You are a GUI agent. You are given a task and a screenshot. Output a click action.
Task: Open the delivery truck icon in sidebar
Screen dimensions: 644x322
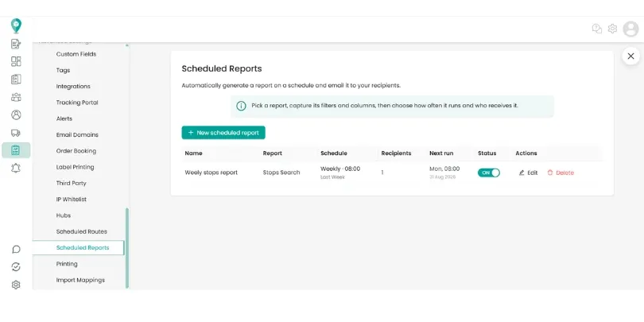16,133
